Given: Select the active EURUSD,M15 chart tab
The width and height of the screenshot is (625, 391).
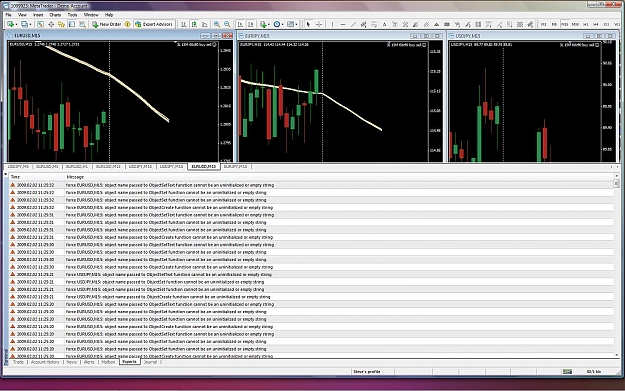Looking at the screenshot, I should [204, 166].
